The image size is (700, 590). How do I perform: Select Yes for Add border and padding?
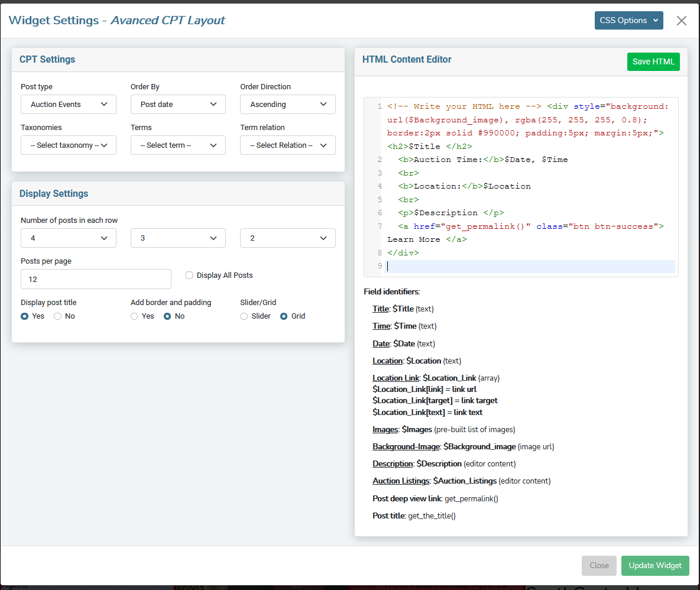pyautogui.click(x=134, y=316)
